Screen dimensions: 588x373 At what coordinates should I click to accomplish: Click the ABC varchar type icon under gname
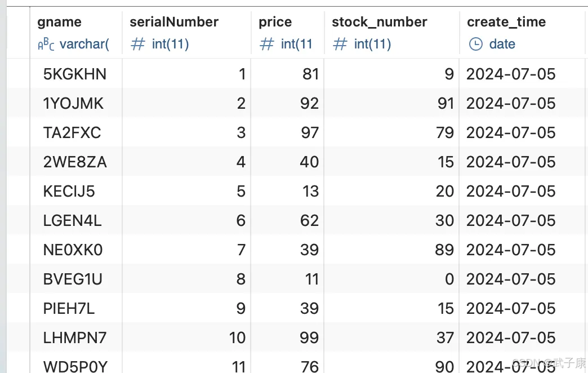coord(46,45)
